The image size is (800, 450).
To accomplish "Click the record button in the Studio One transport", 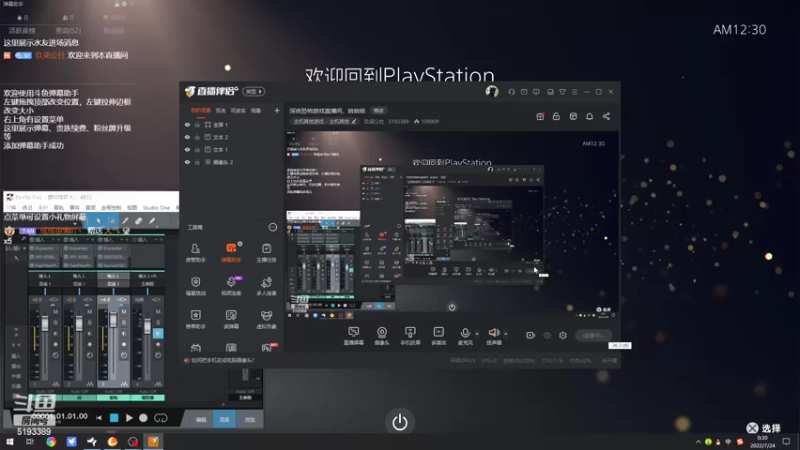I will 143,418.
